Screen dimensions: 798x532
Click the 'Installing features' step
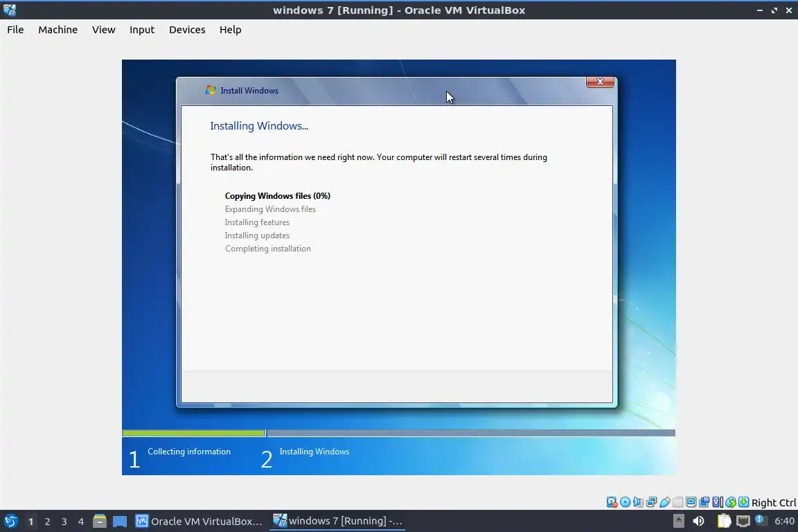257,222
